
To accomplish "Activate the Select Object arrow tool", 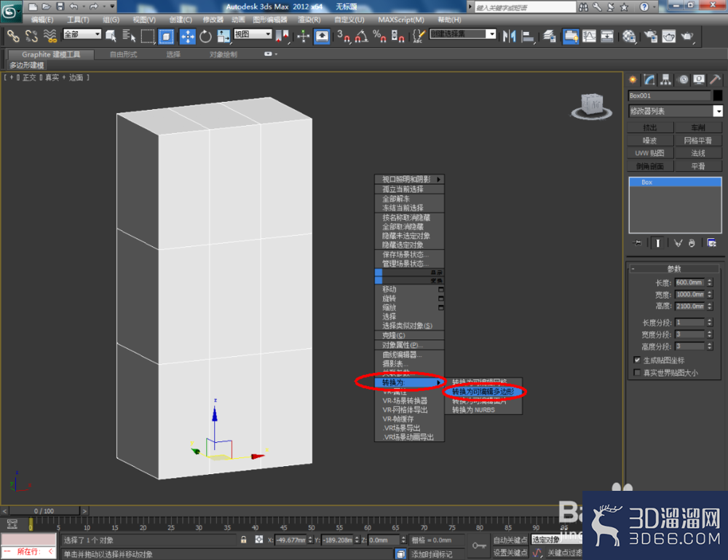I will click(x=111, y=36).
